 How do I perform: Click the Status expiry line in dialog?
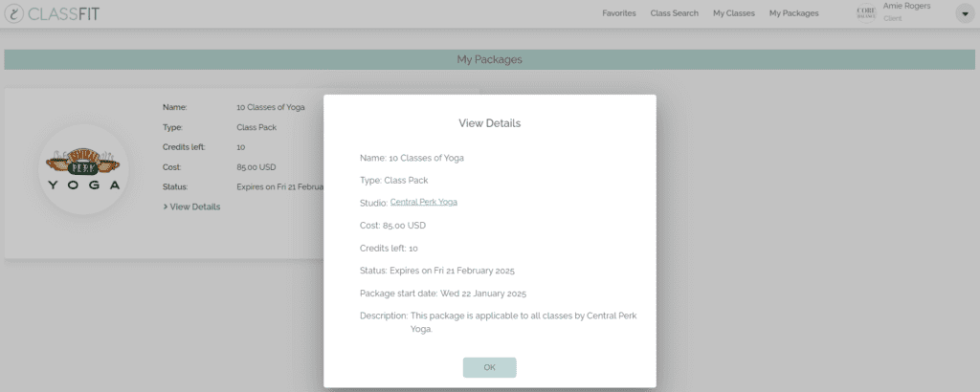click(436, 271)
